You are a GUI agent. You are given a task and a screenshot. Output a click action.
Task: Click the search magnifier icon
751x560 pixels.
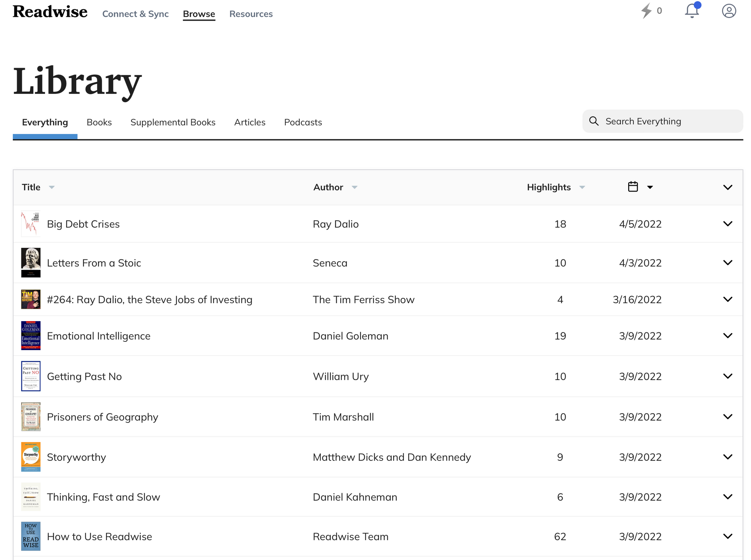pos(594,121)
